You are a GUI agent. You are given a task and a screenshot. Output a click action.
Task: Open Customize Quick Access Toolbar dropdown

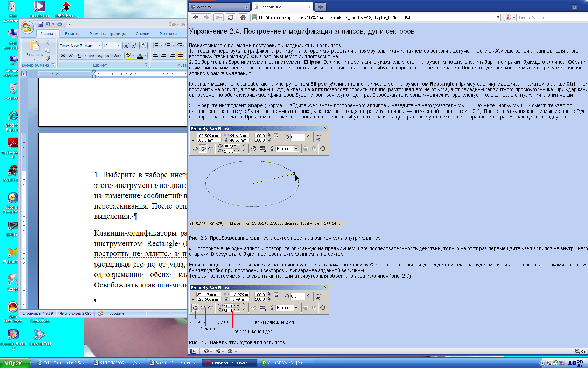point(70,24)
